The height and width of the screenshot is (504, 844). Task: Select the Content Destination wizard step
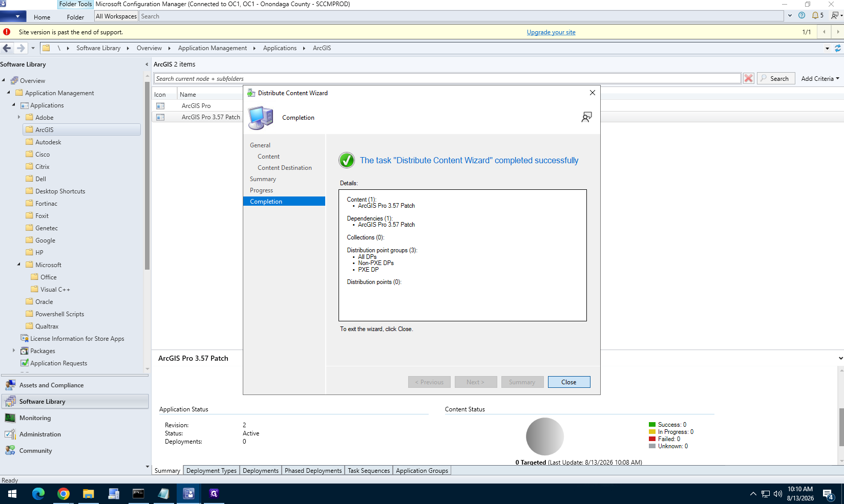[x=284, y=168]
